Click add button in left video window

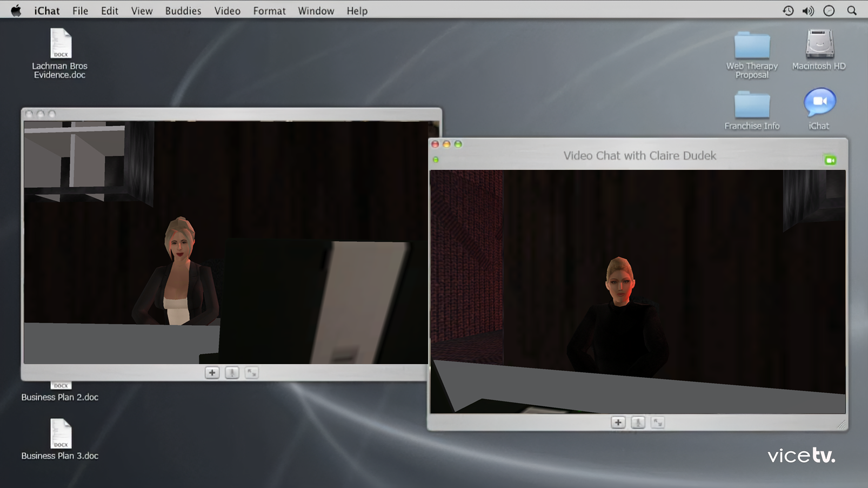212,373
